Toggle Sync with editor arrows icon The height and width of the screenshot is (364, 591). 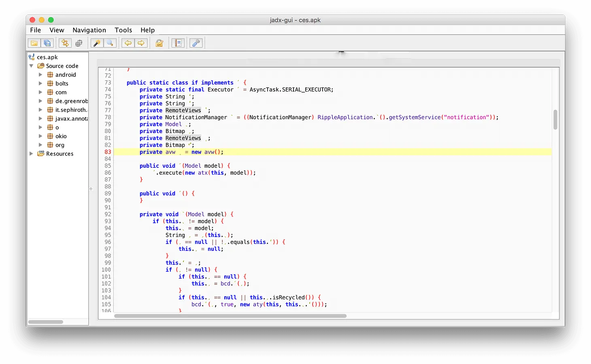[x=65, y=43]
